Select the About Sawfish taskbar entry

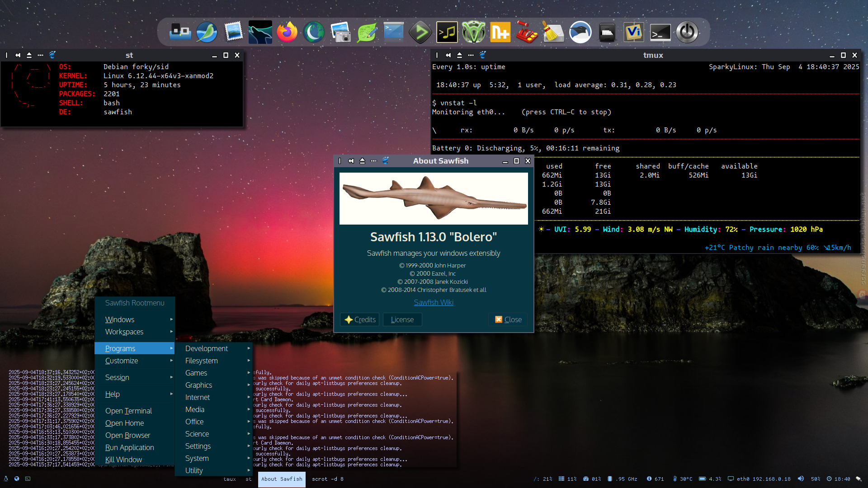[282, 479]
